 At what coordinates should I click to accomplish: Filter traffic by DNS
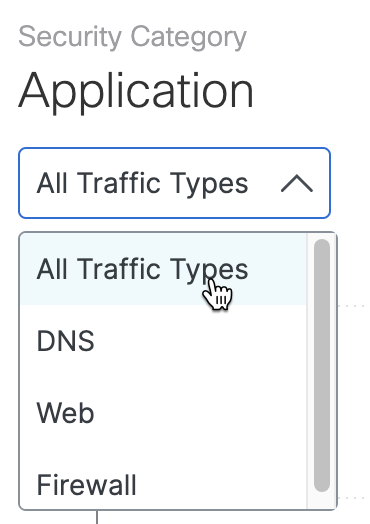163,341
